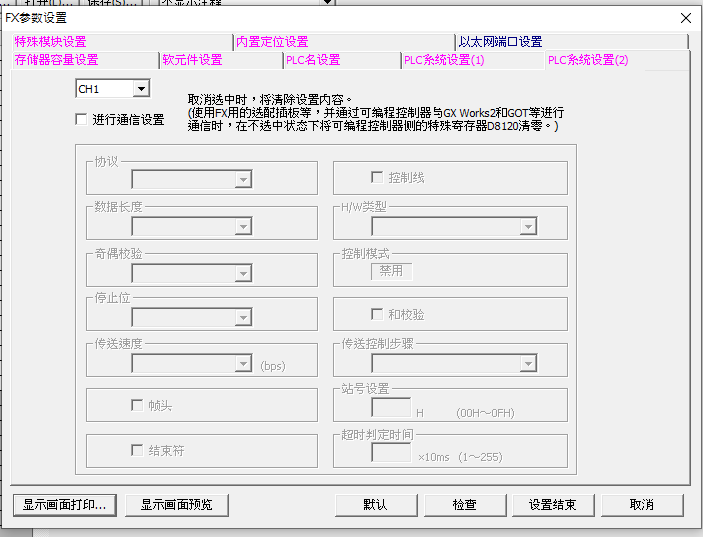Toggle the 控制线 checkbox
The image size is (703, 537).
click(377, 177)
